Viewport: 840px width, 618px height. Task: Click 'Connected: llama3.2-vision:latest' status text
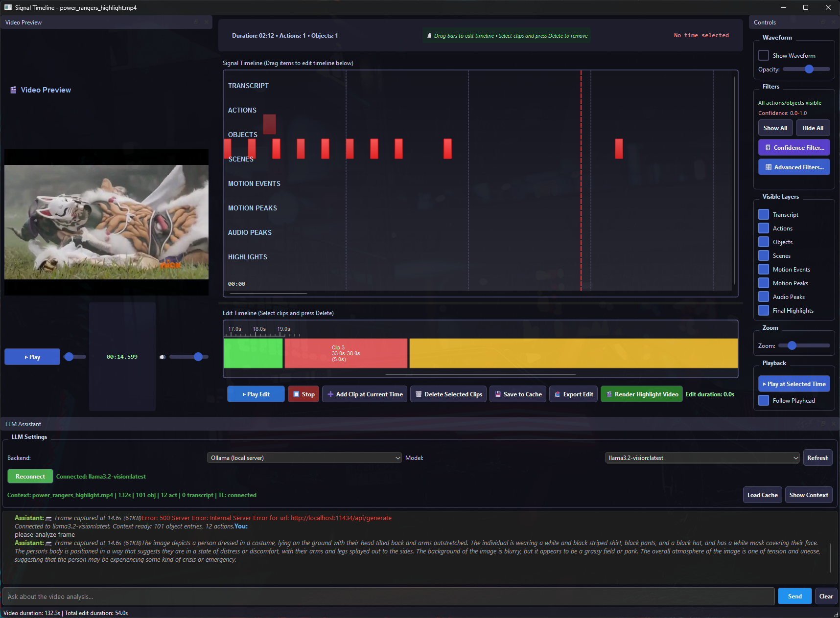101,476
